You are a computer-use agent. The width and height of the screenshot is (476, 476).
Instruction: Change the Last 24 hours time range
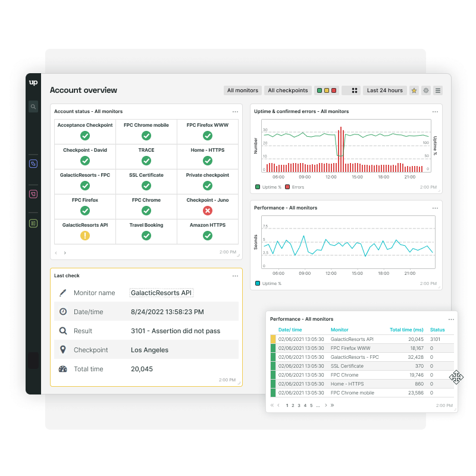point(384,90)
